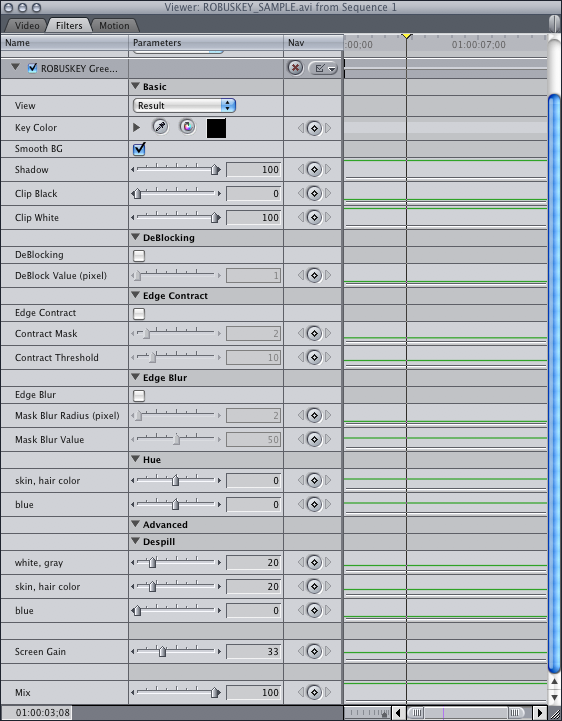Collapse the Advanced section
562x721 pixels.
click(x=135, y=523)
